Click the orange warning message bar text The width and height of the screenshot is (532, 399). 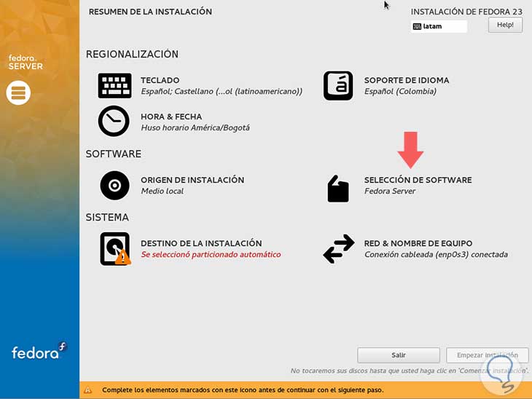pyautogui.click(x=243, y=390)
